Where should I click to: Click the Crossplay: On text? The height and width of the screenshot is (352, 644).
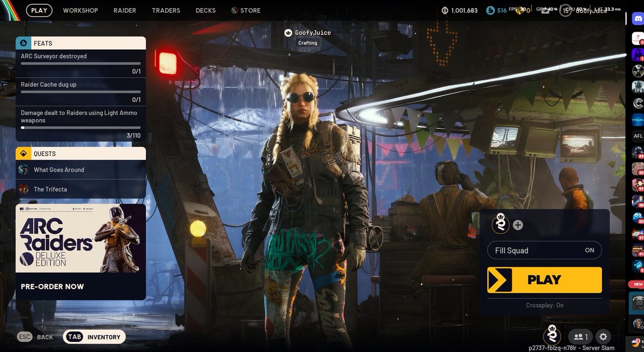click(544, 305)
